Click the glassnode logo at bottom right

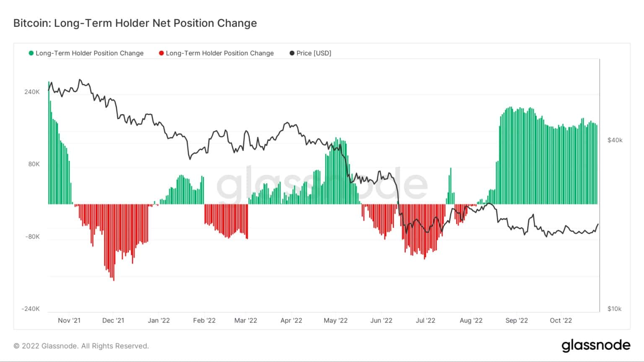(x=596, y=346)
